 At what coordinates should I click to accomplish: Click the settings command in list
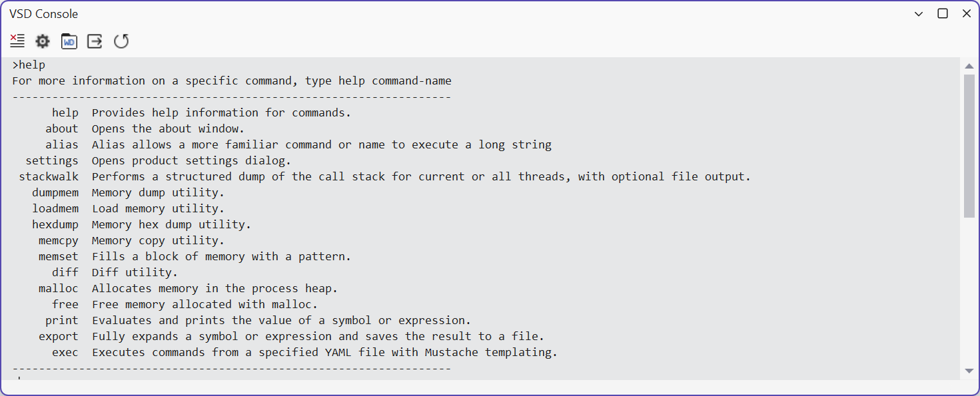[x=52, y=160]
